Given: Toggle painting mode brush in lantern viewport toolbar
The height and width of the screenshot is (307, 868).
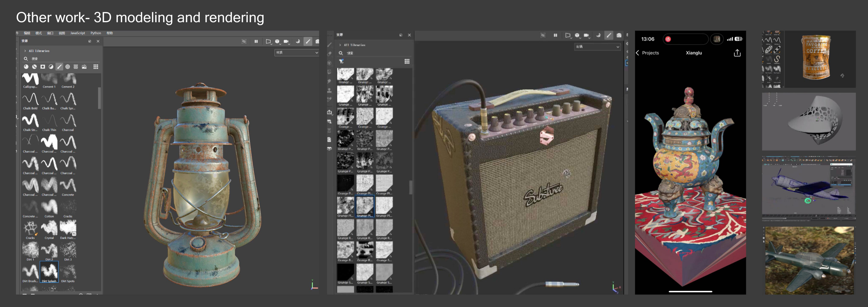Looking at the screenshot, I should 308,42.
